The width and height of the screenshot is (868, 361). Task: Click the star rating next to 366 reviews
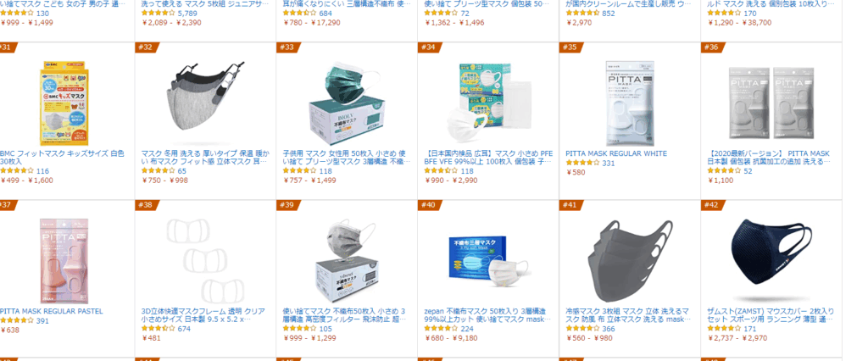pos(582,329)
